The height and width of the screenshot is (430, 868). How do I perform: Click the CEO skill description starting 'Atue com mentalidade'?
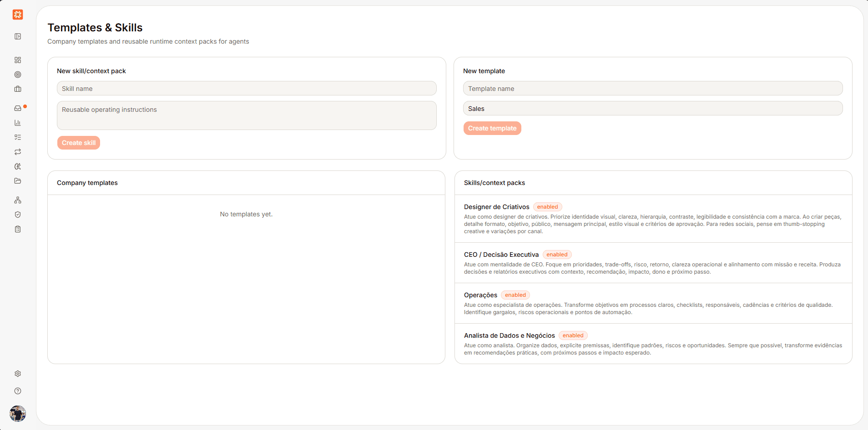(652, 268)
